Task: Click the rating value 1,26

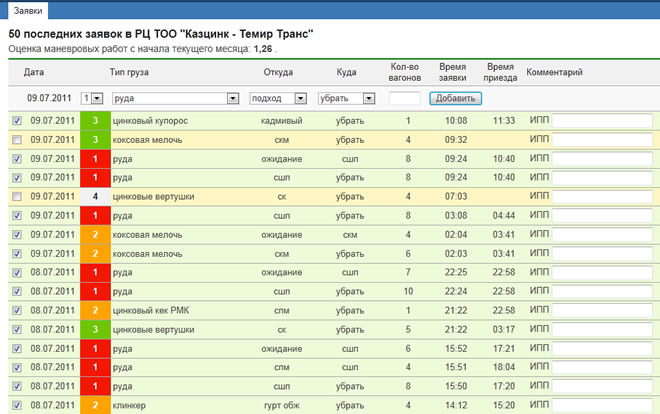Action: pyautogui.click(x=263, y=49)
